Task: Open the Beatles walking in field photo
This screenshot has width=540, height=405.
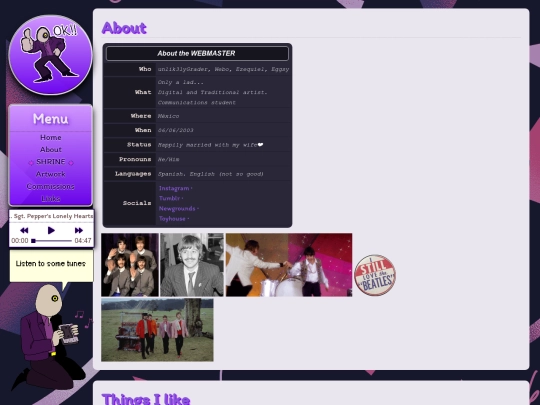Action: pos(157,330)
